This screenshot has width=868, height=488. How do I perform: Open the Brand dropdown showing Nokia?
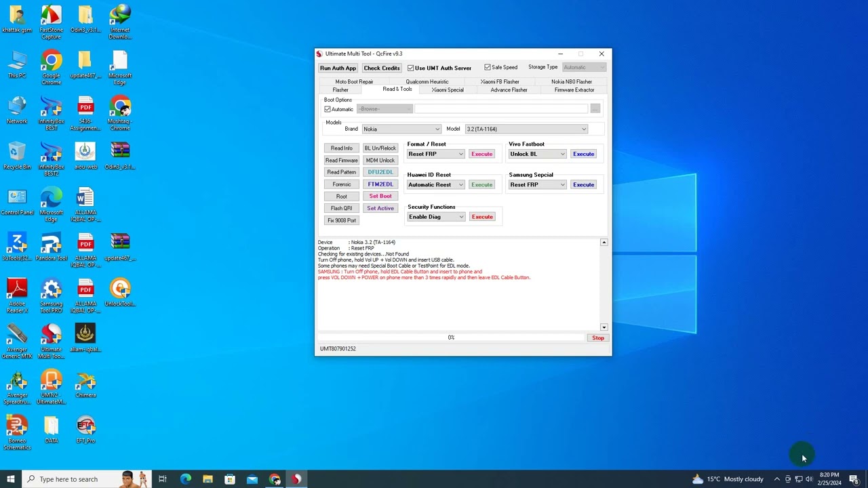pyautogui.click(x=401, y=129)
